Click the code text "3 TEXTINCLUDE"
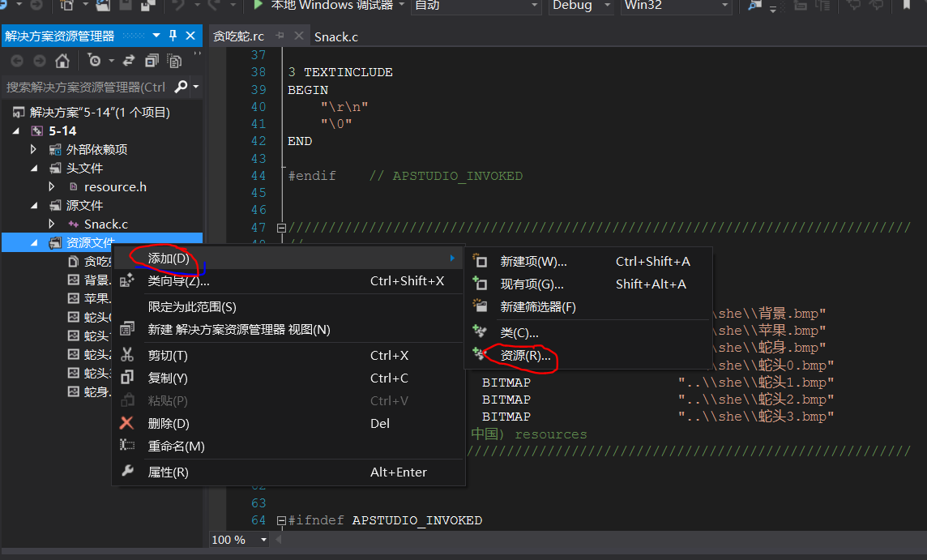 (340, 72)
